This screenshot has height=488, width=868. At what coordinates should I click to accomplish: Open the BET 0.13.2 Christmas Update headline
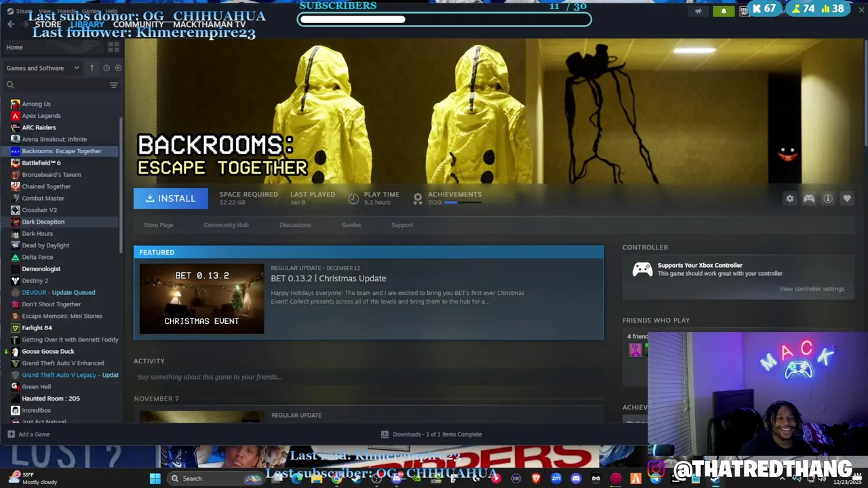[x=328, y=279]
